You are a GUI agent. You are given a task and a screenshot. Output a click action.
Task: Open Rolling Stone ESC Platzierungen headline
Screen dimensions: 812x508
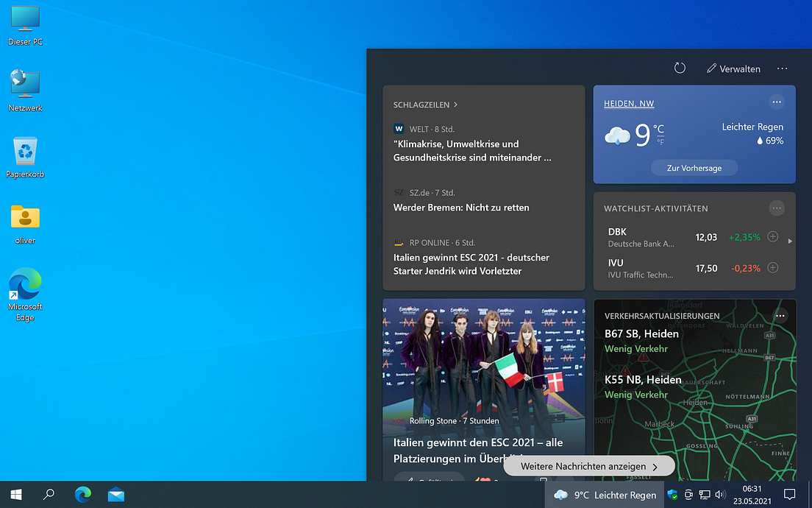(478, 451)
